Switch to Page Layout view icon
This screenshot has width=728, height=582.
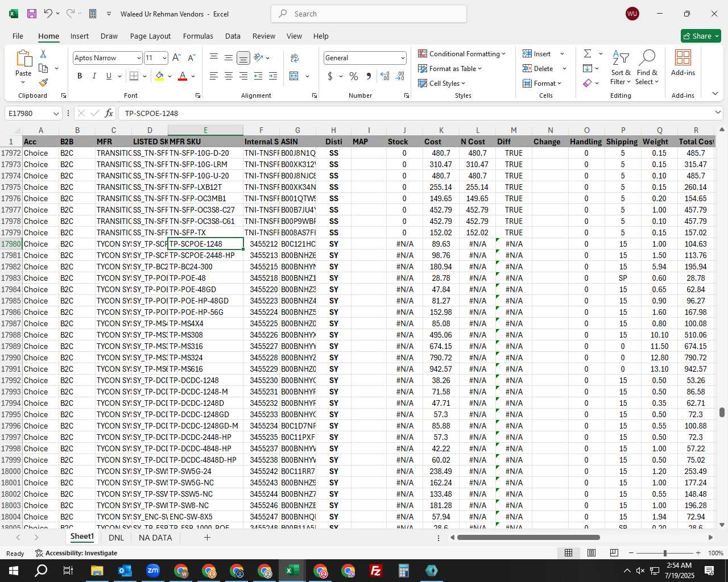[591, 553]
